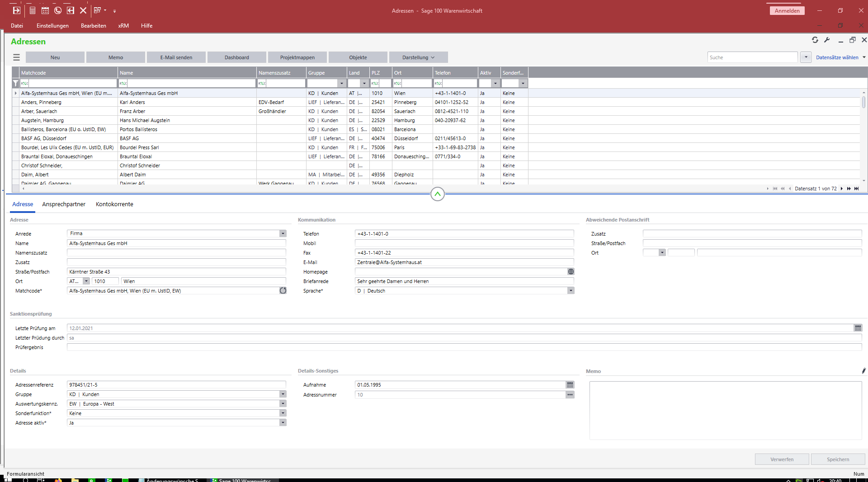The height and width of the screenshot is (482, 868).
Task: Click the Objekte button
Action: [x=358, y=57]
